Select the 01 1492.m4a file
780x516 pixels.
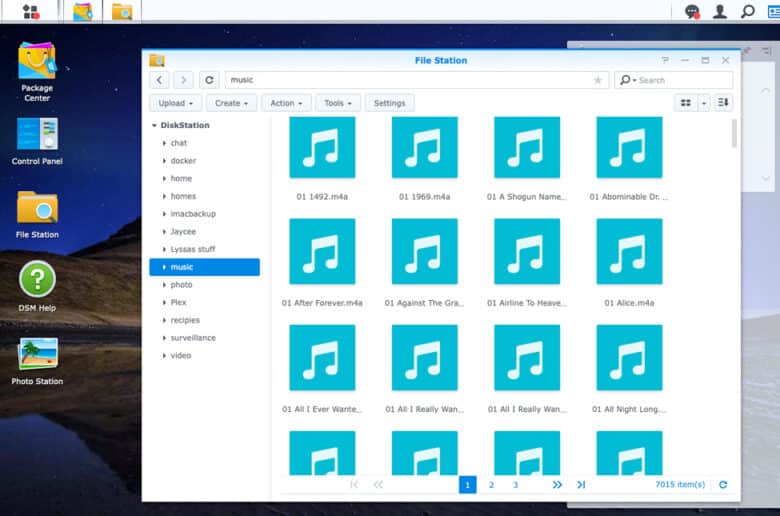coord(322,159)
